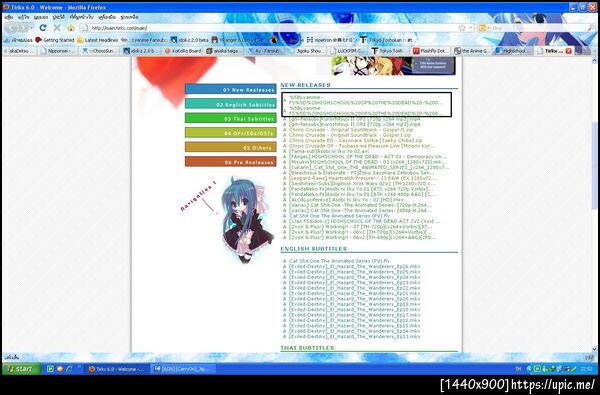600x395 pixels.
Task: Bookmark this page with the star icon
Action: coord(462,28)
